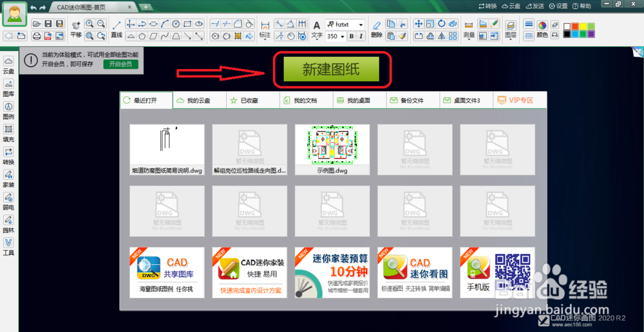644x332 pixels.
Task: Toggle bold text formatting
Action: pyautogui.click(x=351, y=36)
